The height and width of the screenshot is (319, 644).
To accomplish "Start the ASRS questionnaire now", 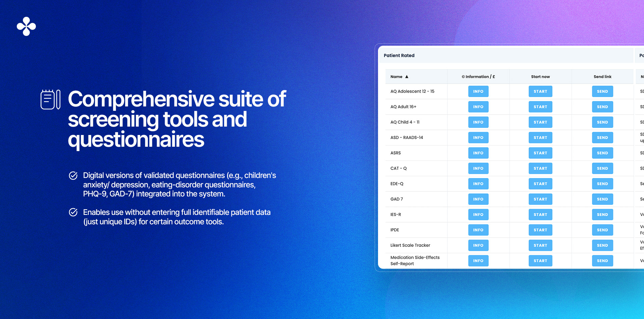I will coord(540,153).
